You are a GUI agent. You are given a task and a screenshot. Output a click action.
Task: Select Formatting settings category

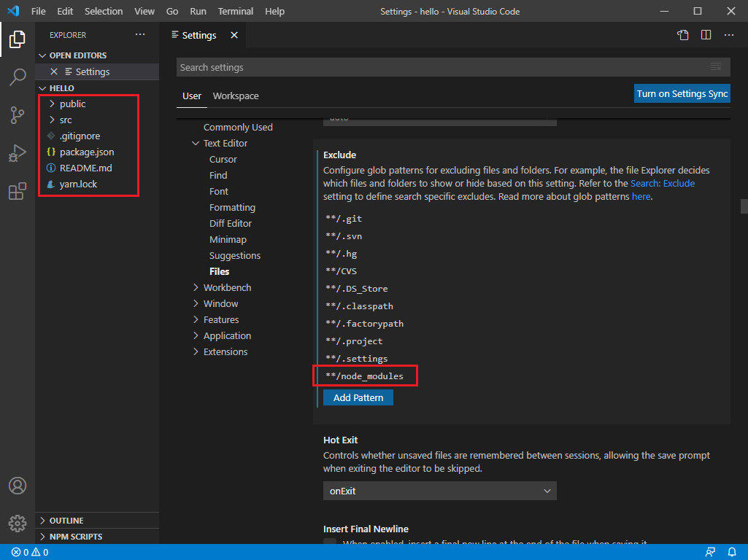pos(232,207)
